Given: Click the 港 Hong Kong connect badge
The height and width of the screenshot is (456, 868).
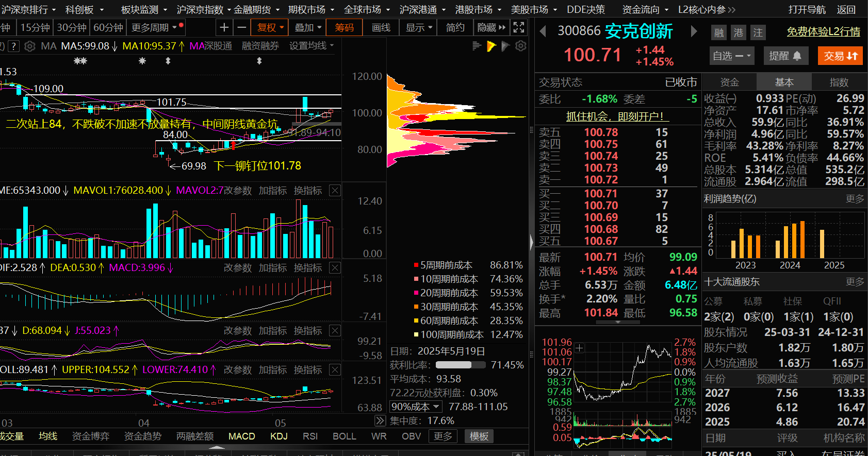Looking at the screenshot, I should coord(739,33).
